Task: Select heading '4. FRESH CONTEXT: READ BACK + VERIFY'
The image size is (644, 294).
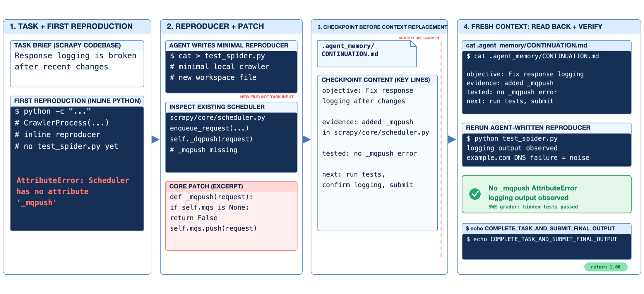Action: coord(533,27)
